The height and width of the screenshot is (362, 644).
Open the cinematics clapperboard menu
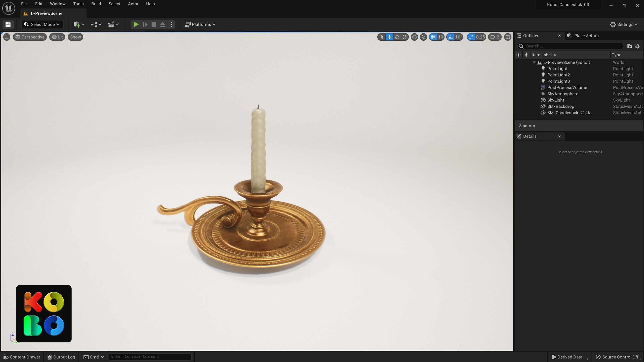tap(113, 24)
